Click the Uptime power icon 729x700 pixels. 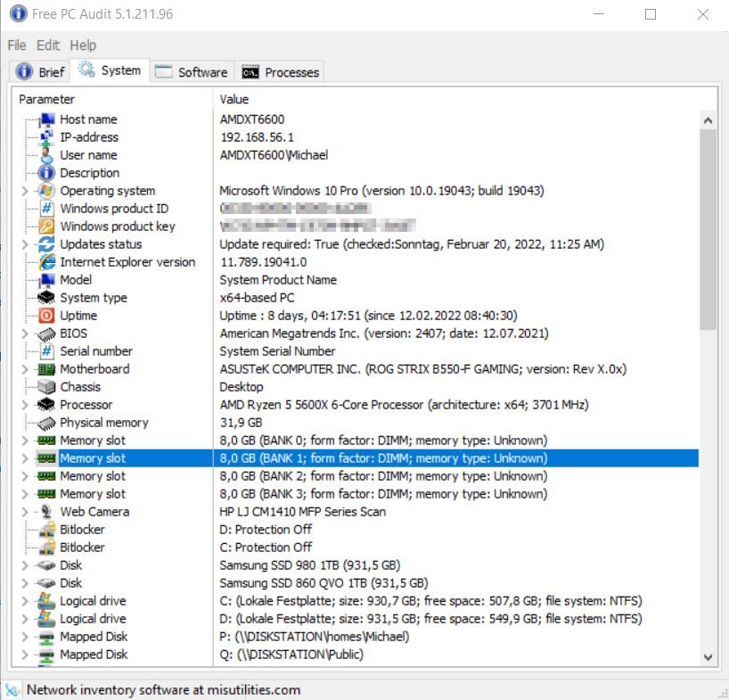pyautogui.click(x=46, y=316)
